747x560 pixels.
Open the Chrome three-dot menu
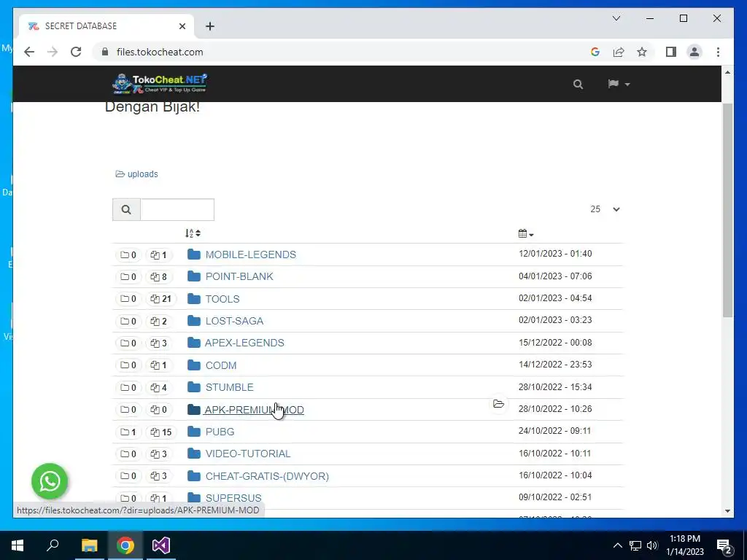718,52
